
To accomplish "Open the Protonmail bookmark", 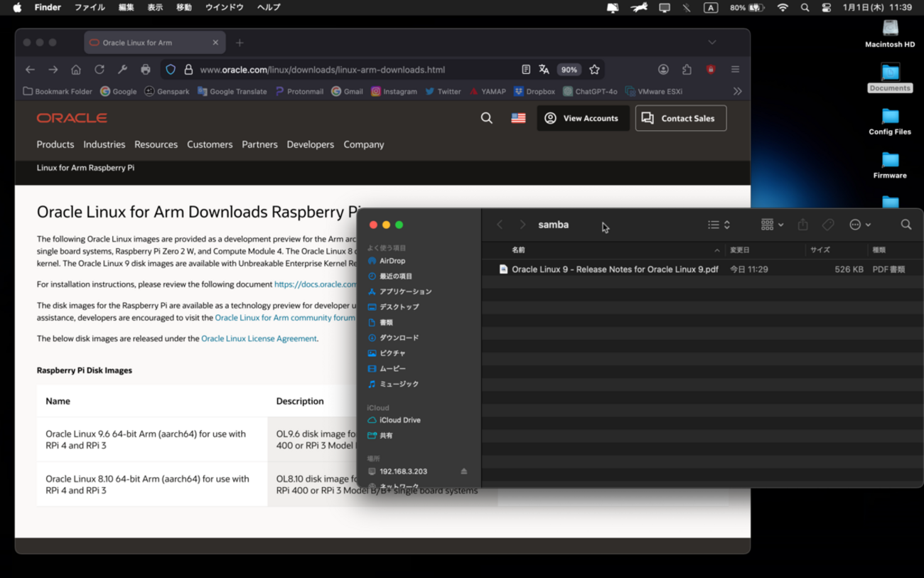I will 299,91.
